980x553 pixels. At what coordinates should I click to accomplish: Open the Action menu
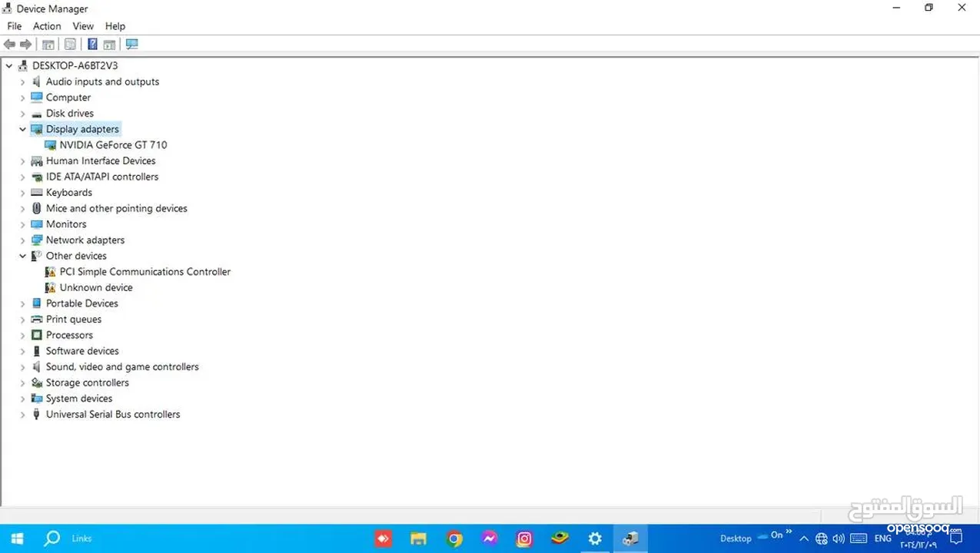click(47, 26)
